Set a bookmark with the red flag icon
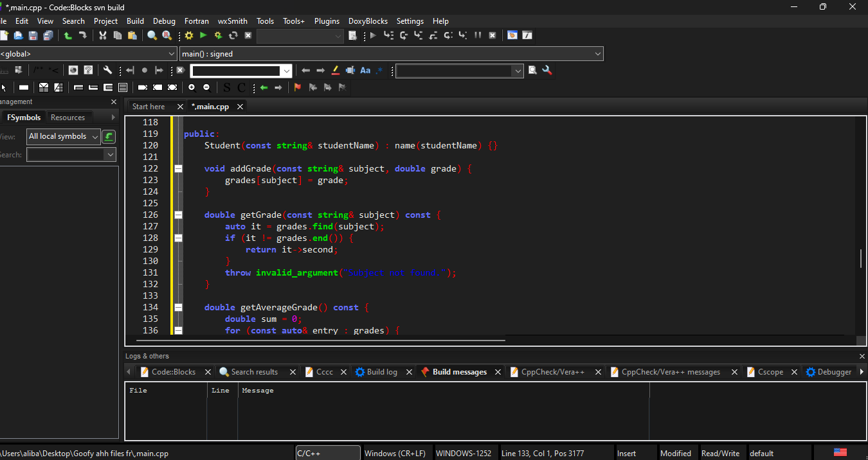The width and height of the screenshot is (868, 460). [297, 87]
